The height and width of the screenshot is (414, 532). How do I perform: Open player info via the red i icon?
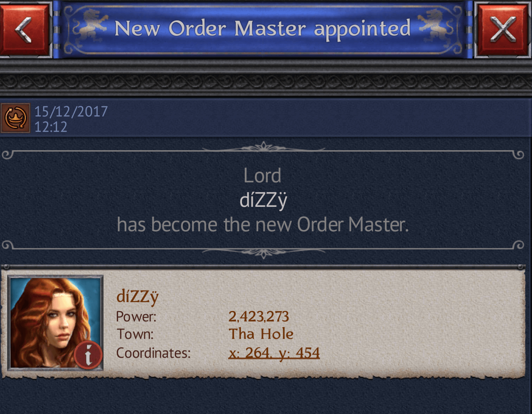[x=88, y=355]
